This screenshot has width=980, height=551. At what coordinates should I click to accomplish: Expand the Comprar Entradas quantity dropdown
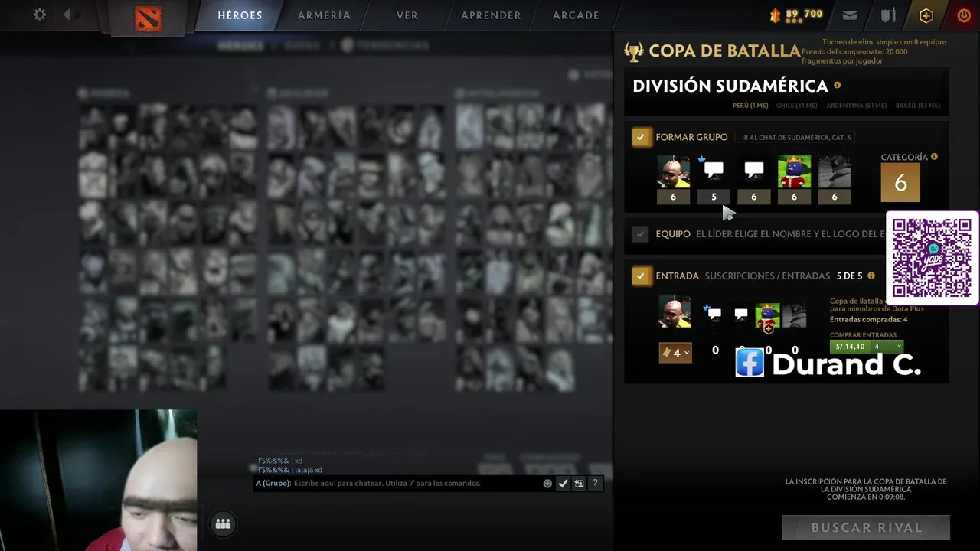pyautogui.click(x=888, y=347)
